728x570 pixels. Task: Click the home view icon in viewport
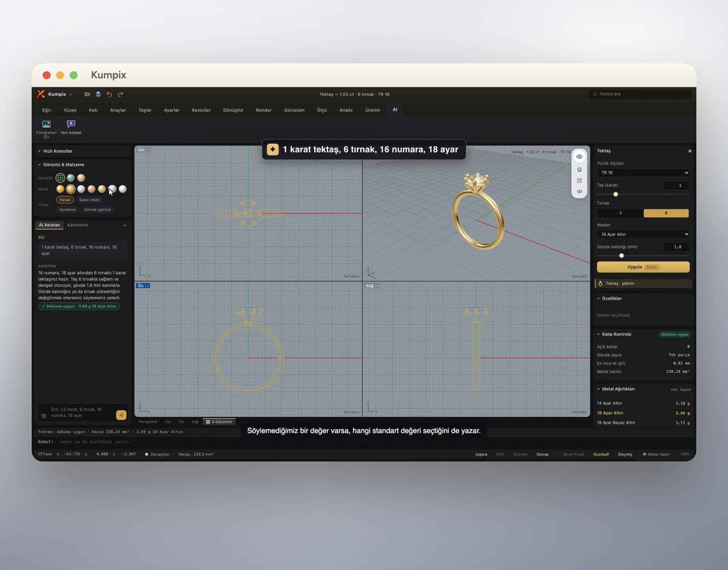tap(579, 169)
